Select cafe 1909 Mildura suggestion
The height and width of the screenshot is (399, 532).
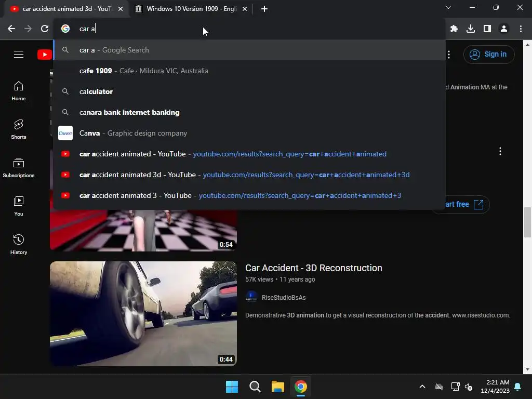tap(249, 71)
